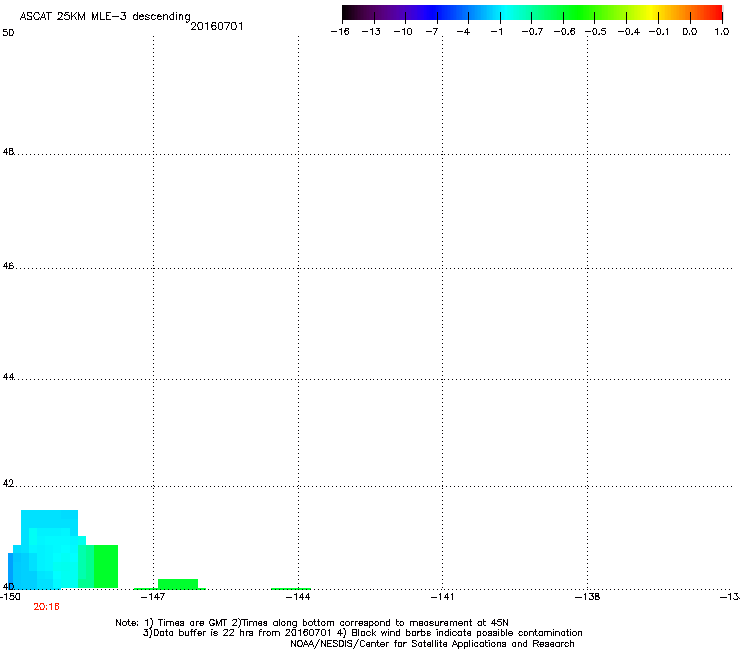Click the -1 color scale label

(496, 32)
